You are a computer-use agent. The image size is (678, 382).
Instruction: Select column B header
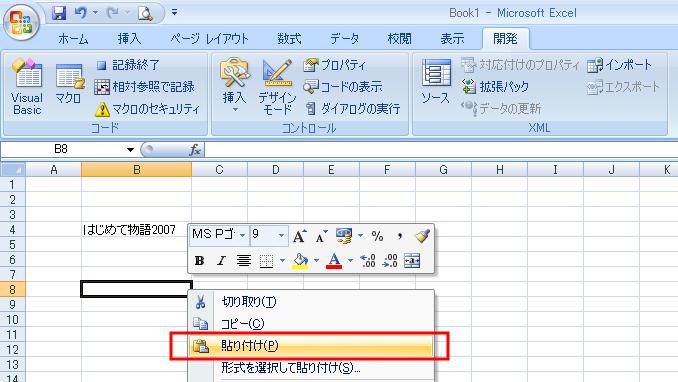click(x=136, y=170)
